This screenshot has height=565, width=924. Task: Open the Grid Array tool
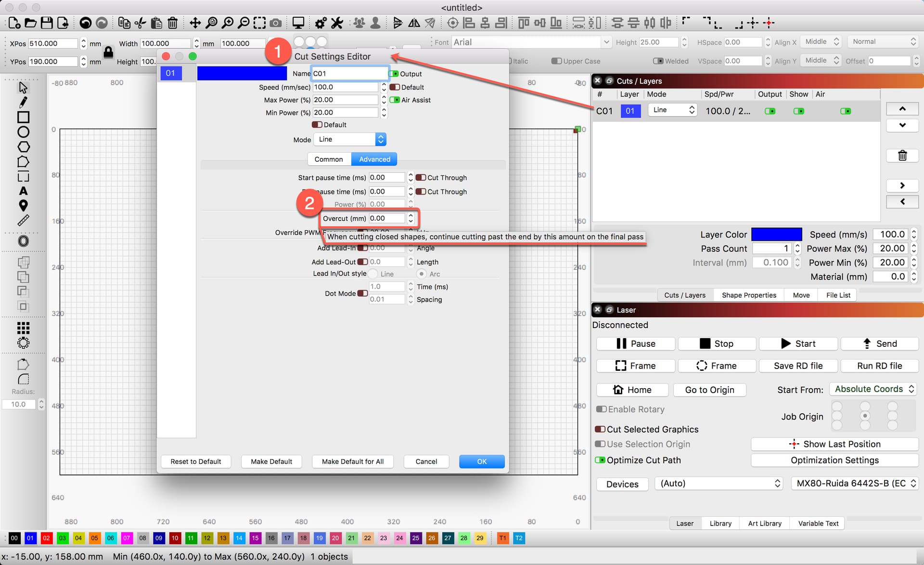click(x=23, y=328)
